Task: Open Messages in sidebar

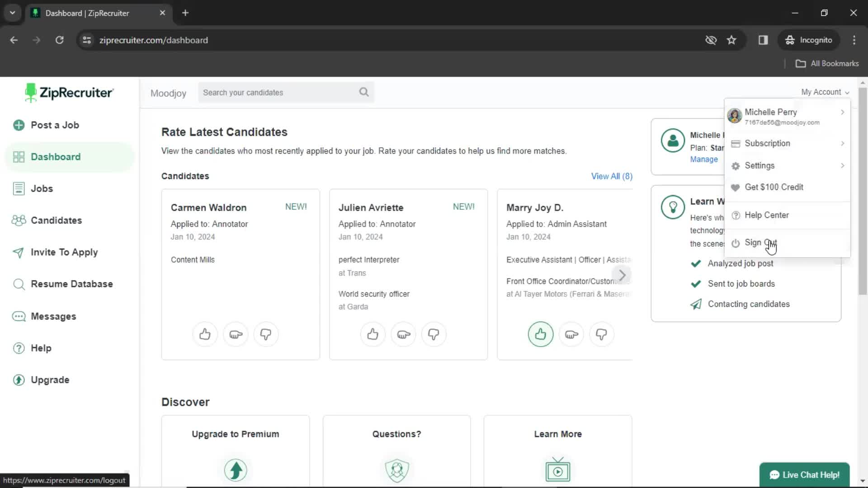Action: [70, 316]
